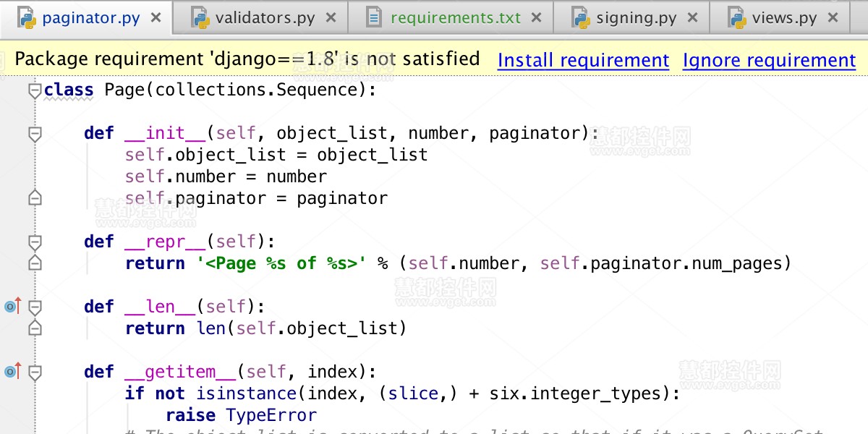Click the views.py Python file icon

click(x=737, y=18)
